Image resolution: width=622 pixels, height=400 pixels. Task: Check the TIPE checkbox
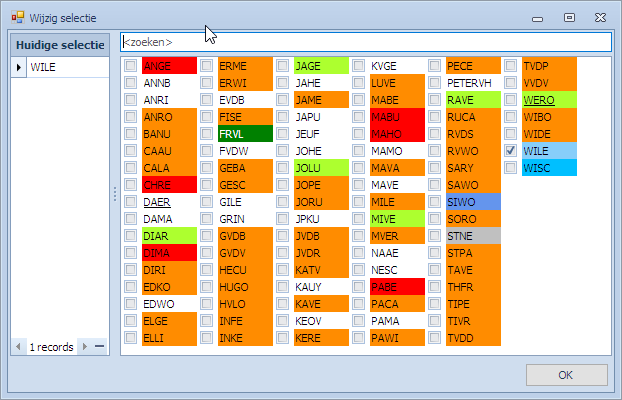(434, 304)
